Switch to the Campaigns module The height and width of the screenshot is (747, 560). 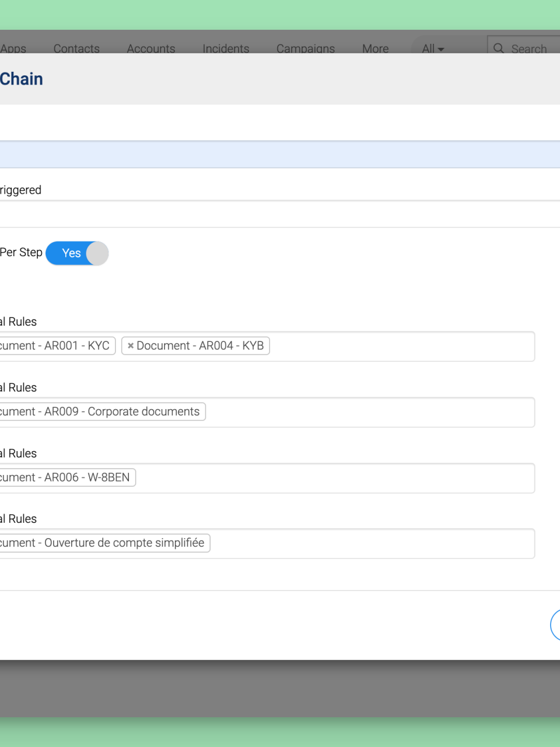[x=306, y=48]
